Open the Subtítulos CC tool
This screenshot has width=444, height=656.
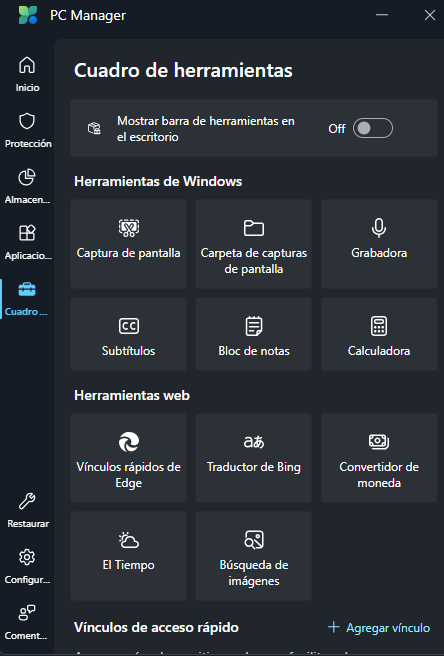point(128,334)
